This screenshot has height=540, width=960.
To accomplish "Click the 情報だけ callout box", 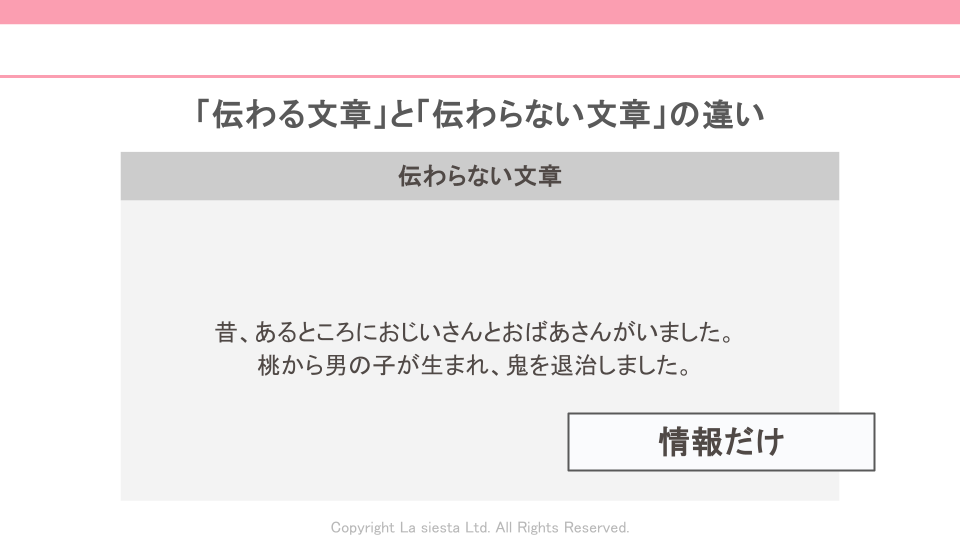I will tap(721, 442).
